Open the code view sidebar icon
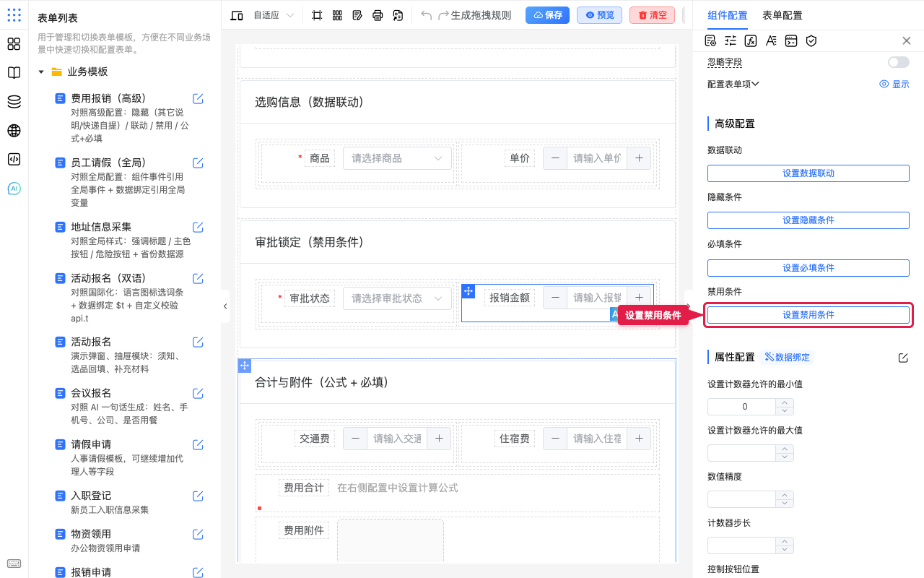Image resolution: width=924 pixels, height=578 pixels. [14, 160]
